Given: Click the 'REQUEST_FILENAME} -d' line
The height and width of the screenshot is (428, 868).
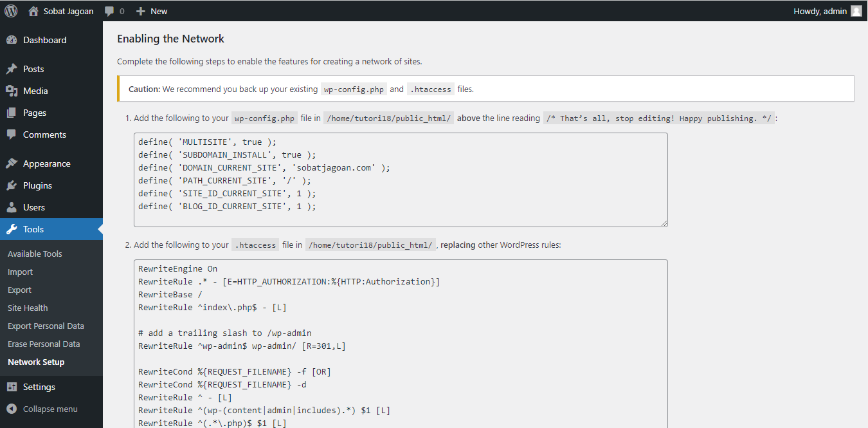Looking at the screenshot, I should coord(222,384).
